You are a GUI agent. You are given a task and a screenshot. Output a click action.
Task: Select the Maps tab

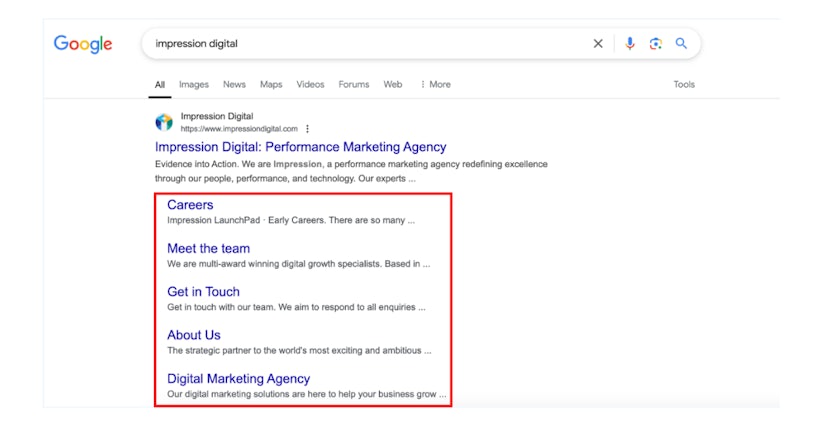271,85
